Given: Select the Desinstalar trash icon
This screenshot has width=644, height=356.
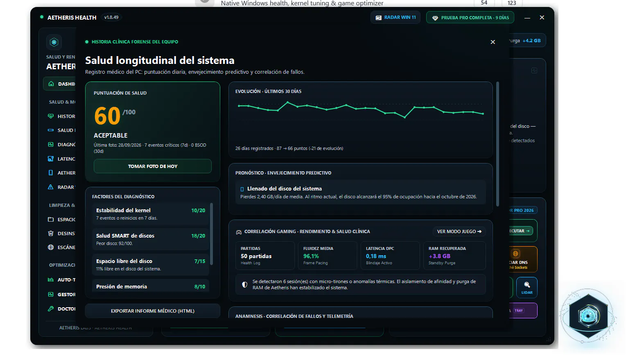Looking at the screenshot, I should [51, 234].
